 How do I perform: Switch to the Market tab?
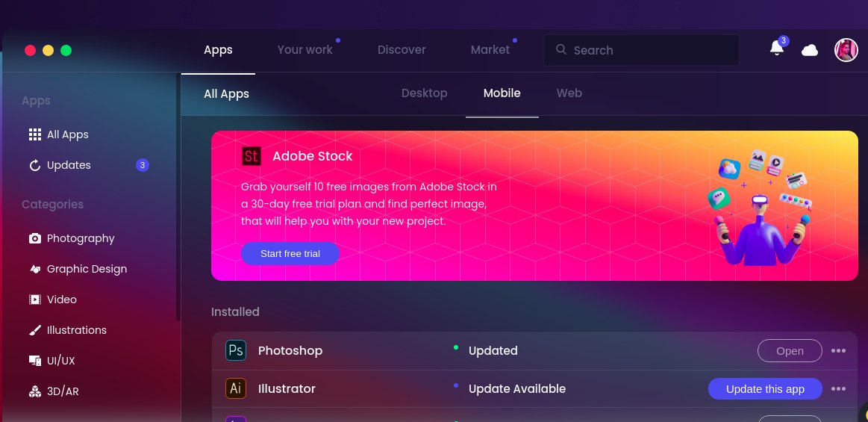click(490, 50)
